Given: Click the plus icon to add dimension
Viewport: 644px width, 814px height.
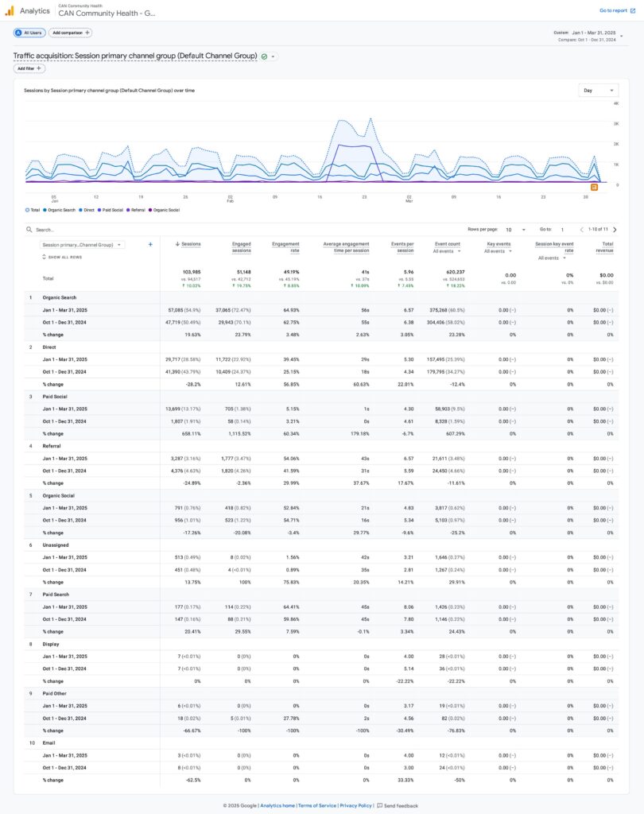Looking at the screenshot, I should click(x=150, y=245).
